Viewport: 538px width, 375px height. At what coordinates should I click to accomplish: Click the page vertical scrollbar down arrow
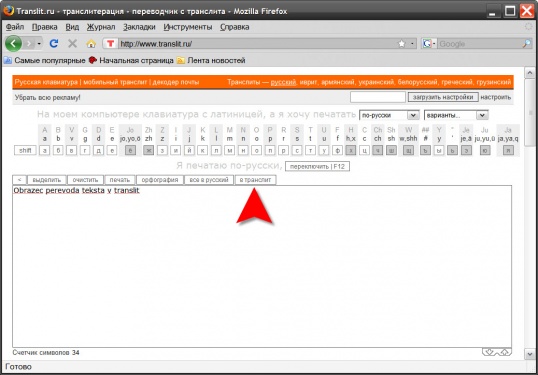(x=530, y=354)
